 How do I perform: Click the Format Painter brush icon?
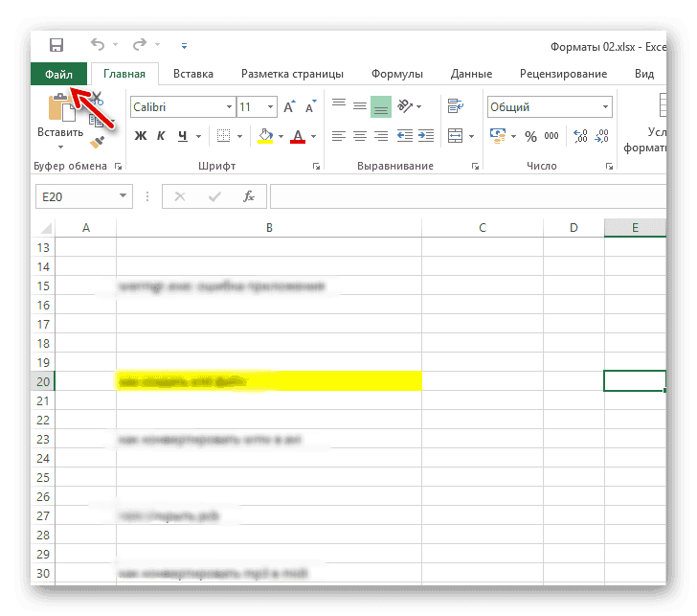coord(97,143)
